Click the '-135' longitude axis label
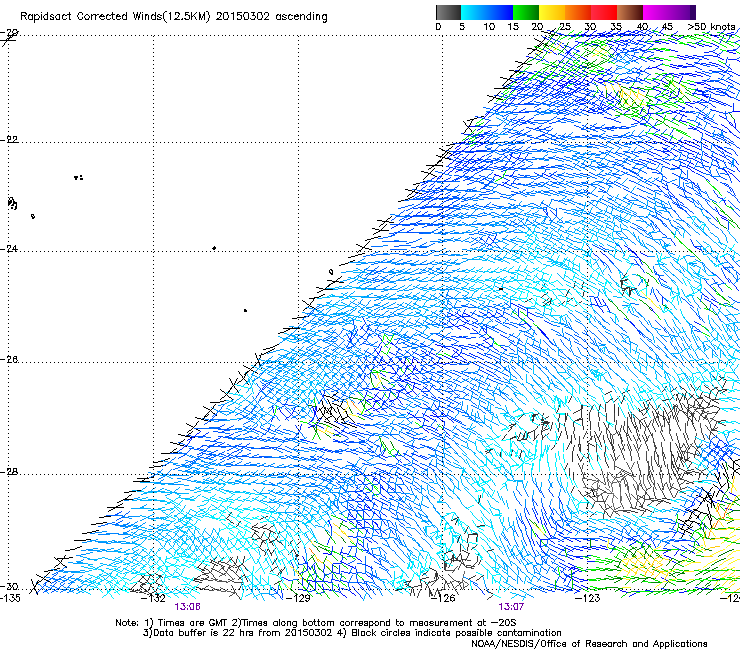 pyautogui.click(x=10, y=598)
